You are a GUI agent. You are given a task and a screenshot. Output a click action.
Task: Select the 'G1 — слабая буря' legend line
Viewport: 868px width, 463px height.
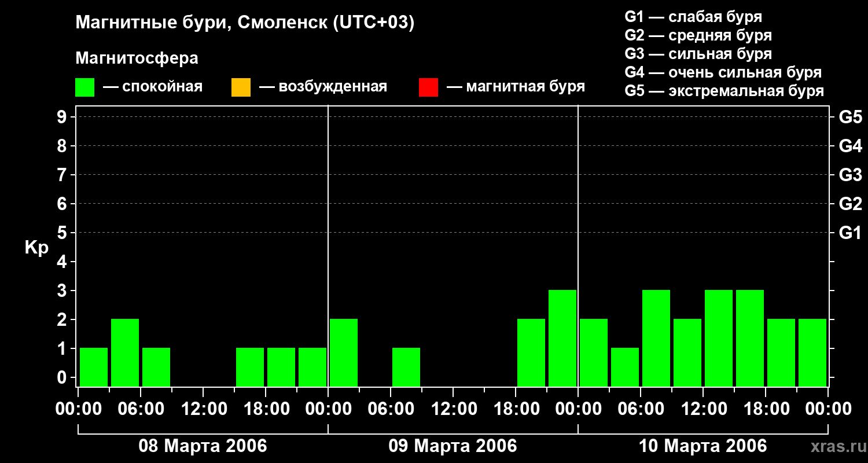point(693,17)
